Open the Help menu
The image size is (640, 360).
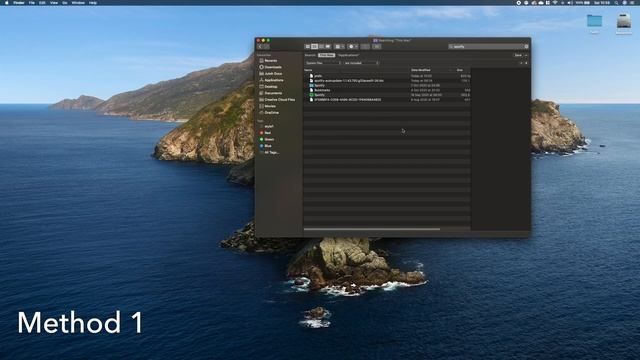(x=93, y=3)
